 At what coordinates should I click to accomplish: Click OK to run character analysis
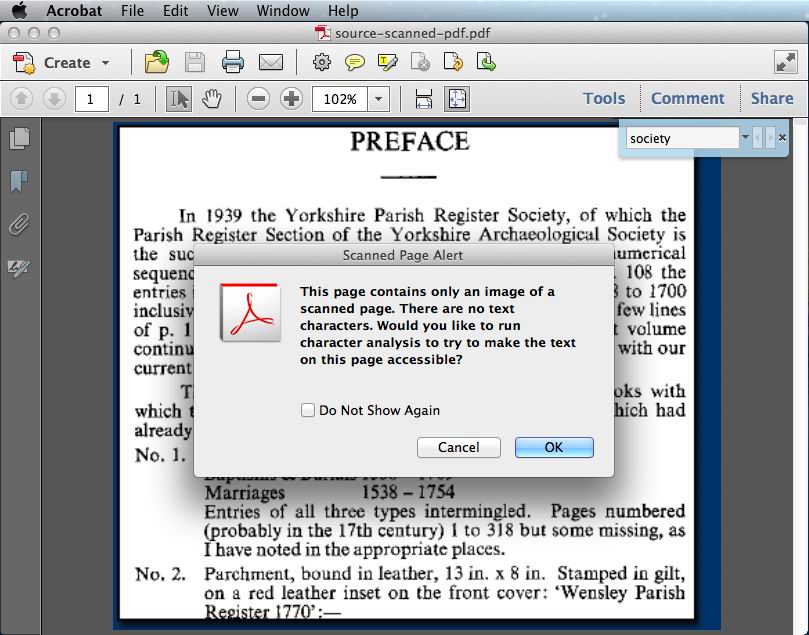[x=554, y=448]
